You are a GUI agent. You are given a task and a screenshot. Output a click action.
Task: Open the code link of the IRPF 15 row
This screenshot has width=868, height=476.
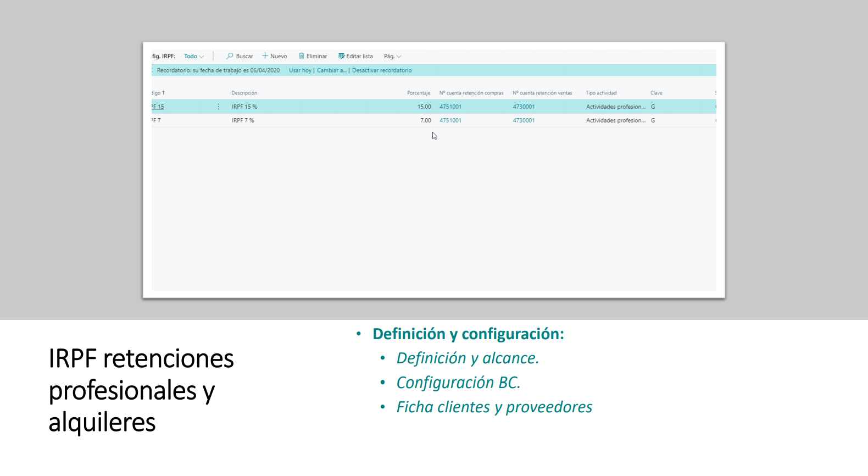(x=158, y=107)
